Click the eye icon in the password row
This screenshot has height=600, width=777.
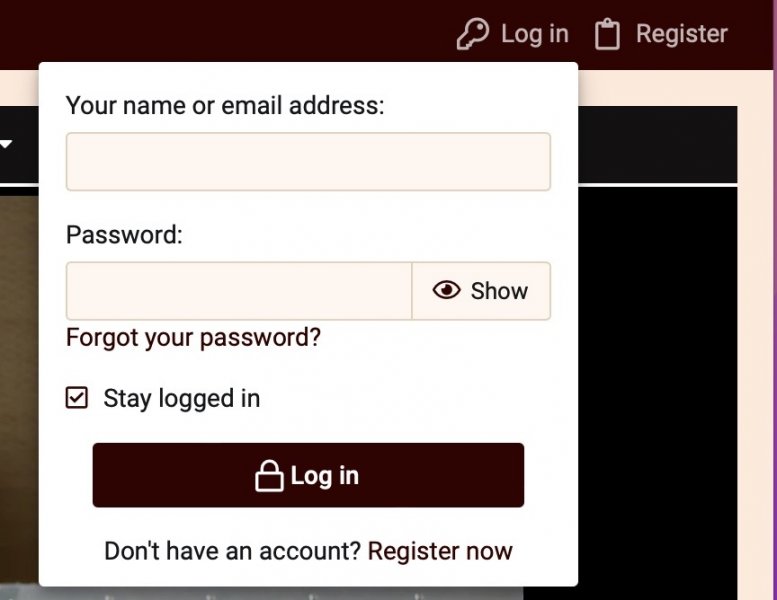pyautogui.click(x=446, y=290)
